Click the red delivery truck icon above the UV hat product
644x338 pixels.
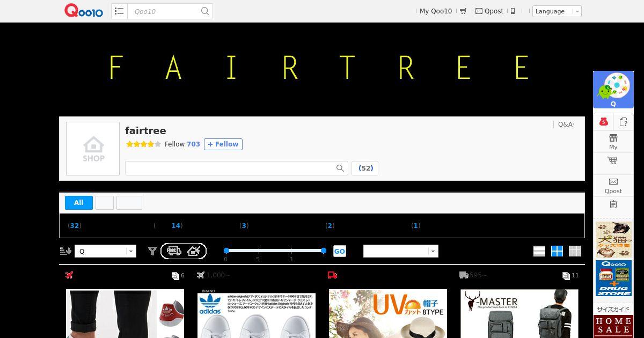coord(332,275)
